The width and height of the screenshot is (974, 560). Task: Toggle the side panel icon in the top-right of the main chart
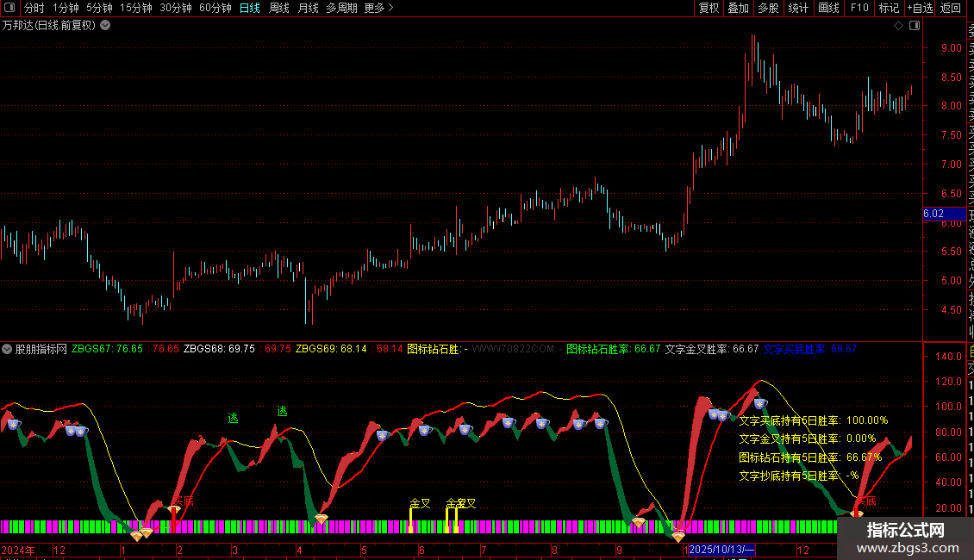[915, 26]
